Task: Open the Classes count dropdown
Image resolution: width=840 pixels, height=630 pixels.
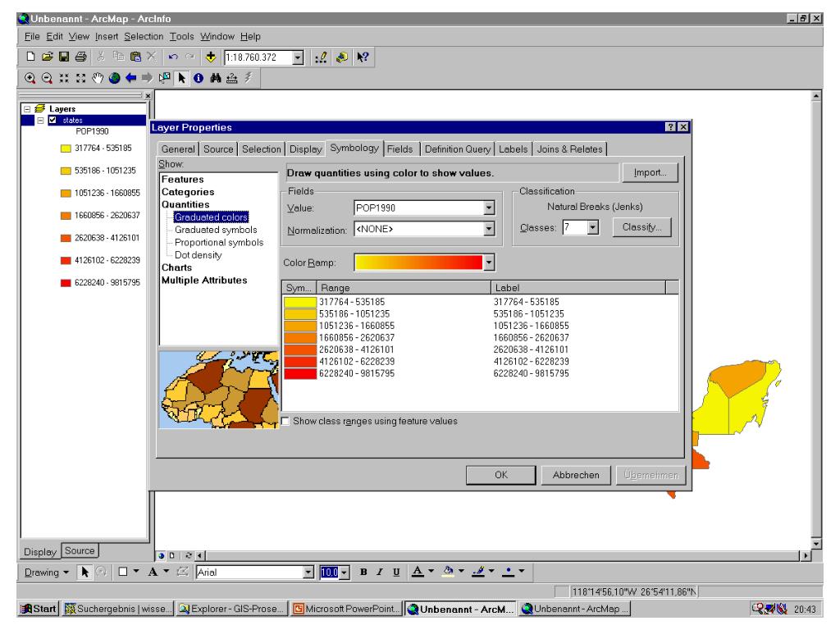Action: (x=592, y=228)
